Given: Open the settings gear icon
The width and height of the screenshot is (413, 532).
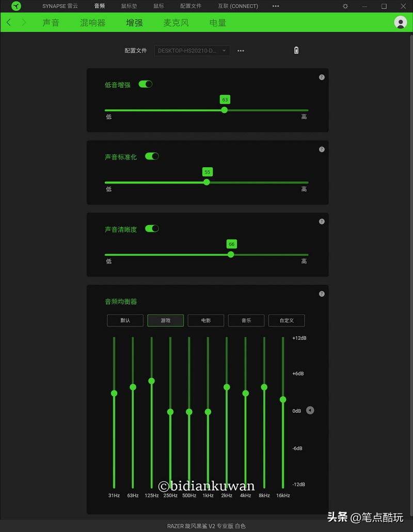Looking at the screenshot, I should click(345, 6).
